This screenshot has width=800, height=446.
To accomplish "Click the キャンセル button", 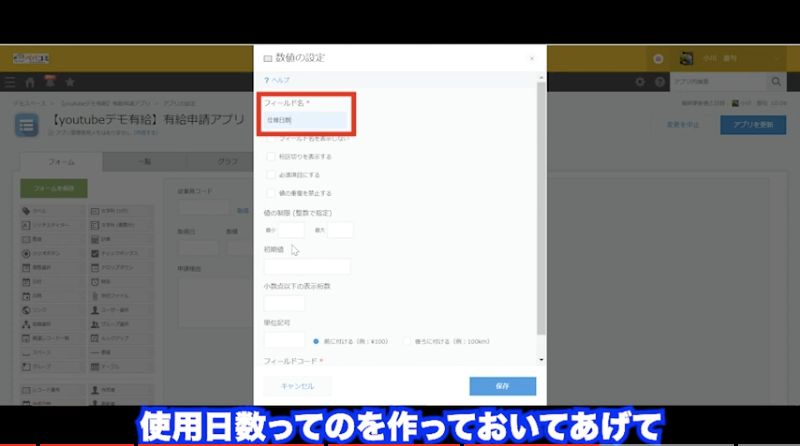I will [297, 386].
